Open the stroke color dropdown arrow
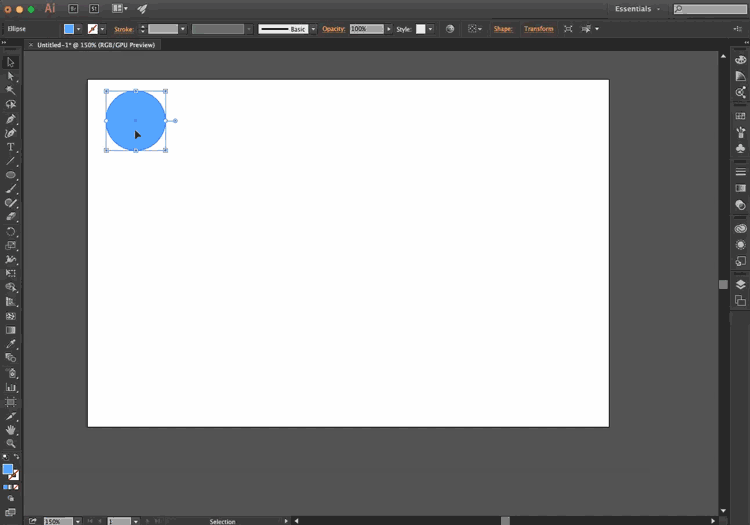 click(102, 29)
